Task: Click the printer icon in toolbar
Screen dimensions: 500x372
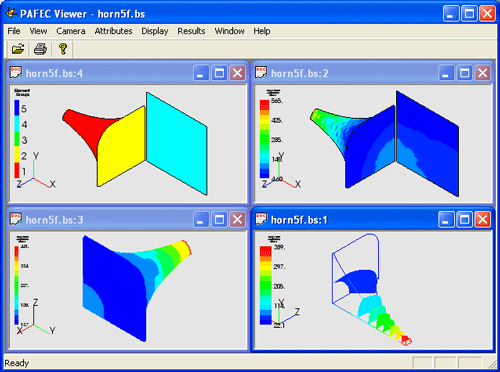Action: click(40, 49)
